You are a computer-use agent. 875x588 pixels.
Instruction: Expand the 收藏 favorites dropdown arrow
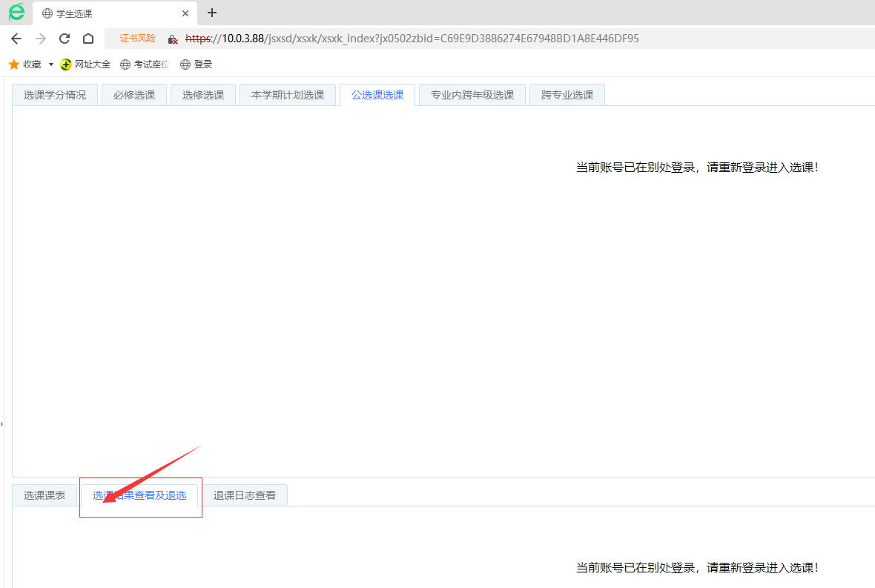coord(51,65)
